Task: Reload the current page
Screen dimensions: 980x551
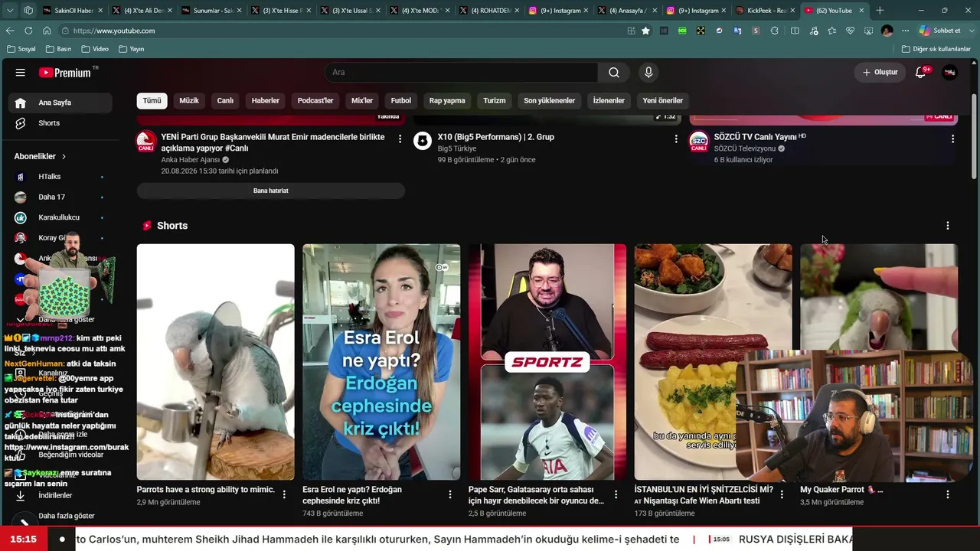Action: tap(28, 31)
